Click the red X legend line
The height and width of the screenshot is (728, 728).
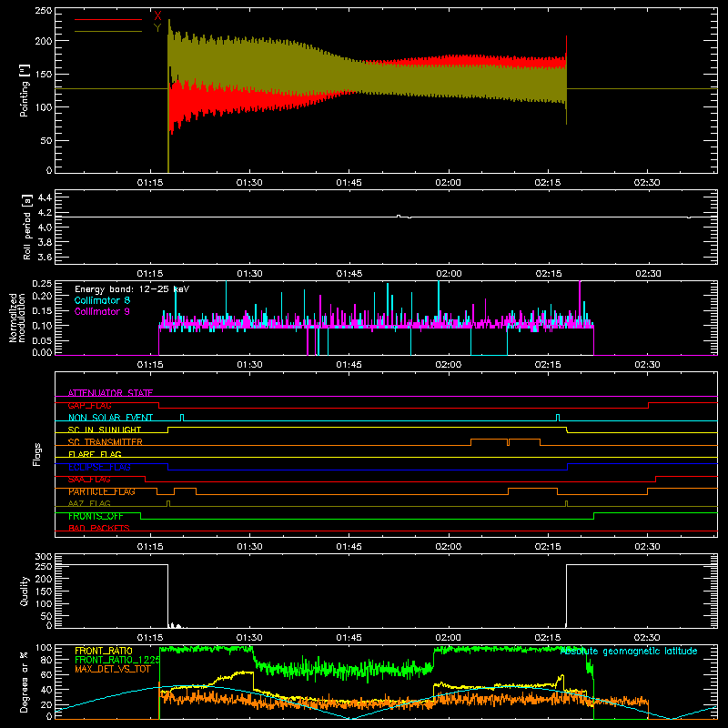[108, 19]
